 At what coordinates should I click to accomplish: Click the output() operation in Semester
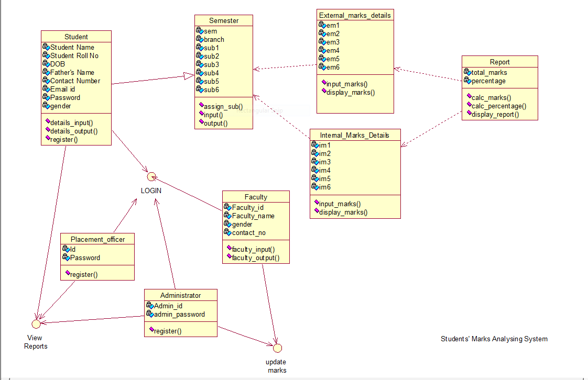pyautogui.click(x=215, y=124)
